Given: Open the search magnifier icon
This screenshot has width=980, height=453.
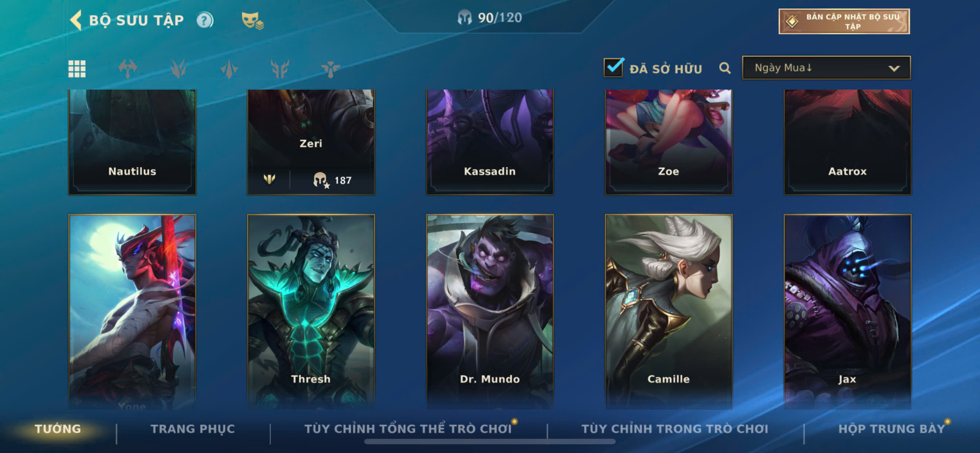Looking at the screenshot, I should [x=725, y=68].
